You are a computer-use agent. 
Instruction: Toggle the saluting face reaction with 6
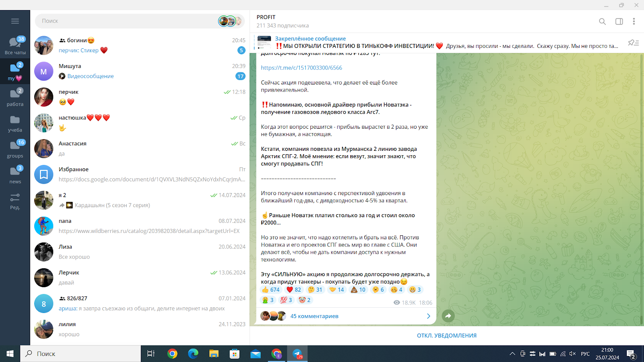point(378,290)
